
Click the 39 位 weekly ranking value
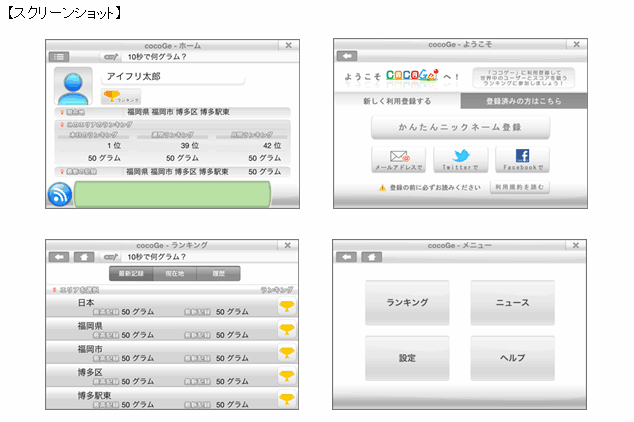189,146
